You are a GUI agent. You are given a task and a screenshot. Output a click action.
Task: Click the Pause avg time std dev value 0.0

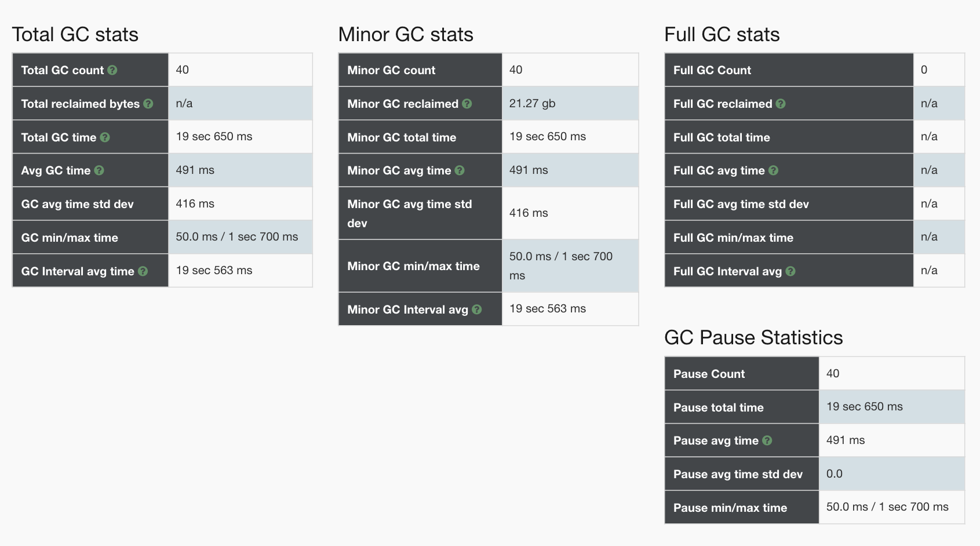pos(835,474)
